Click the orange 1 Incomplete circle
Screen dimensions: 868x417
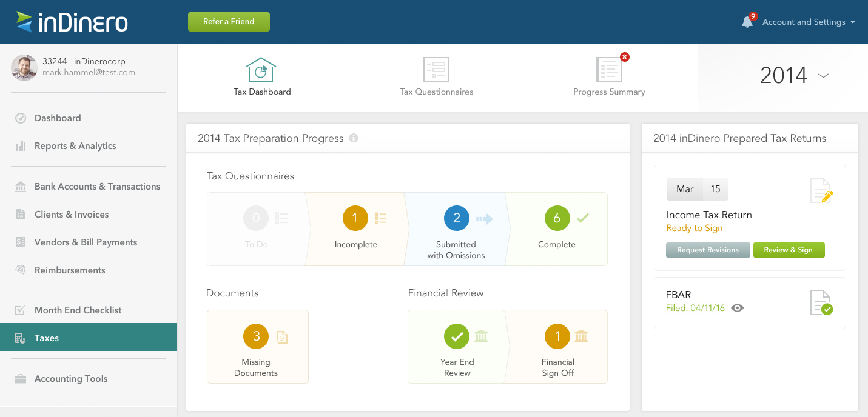pos(355,219)
